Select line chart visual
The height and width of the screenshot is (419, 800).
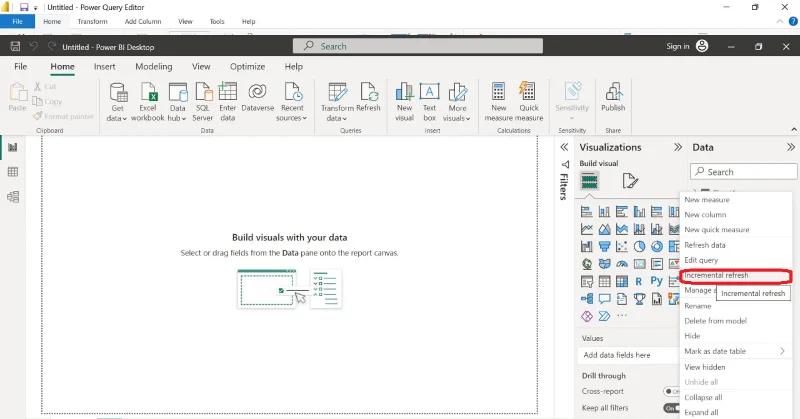point(587,229)
